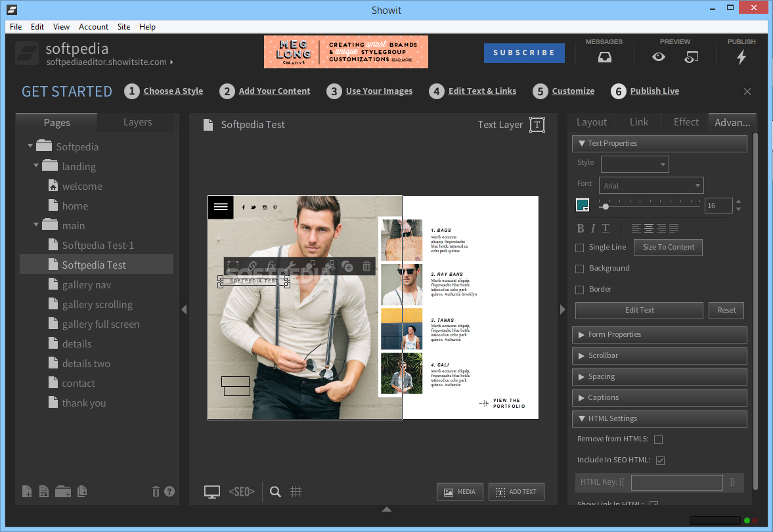Viewport: 773px width, 532px height.
Task: Click the selection marquee icon in layer toolbar
Action: coord(232,266)
